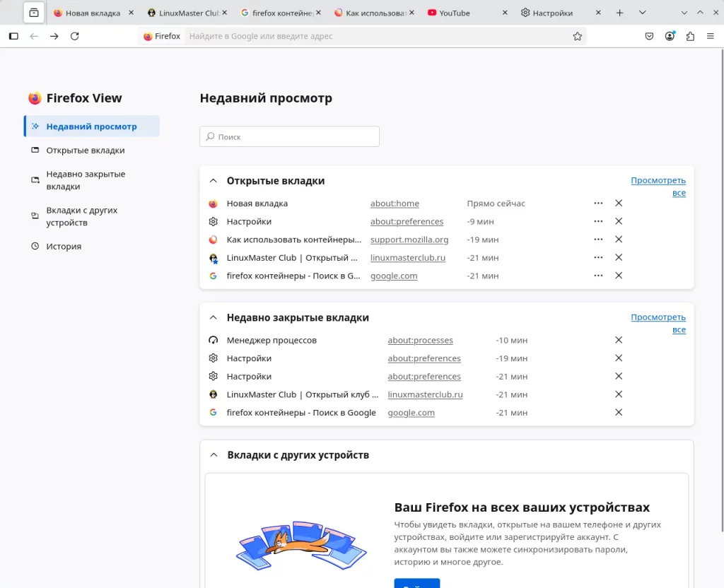Open the Firefox account menu icon
Screen dimensions: 724x588
[670, 36]
